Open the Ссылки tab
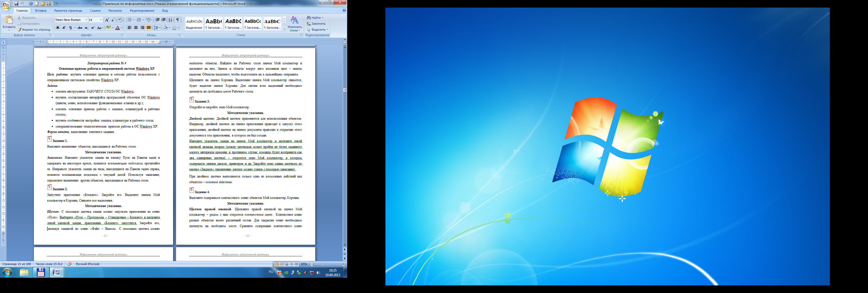 point(95,11)
